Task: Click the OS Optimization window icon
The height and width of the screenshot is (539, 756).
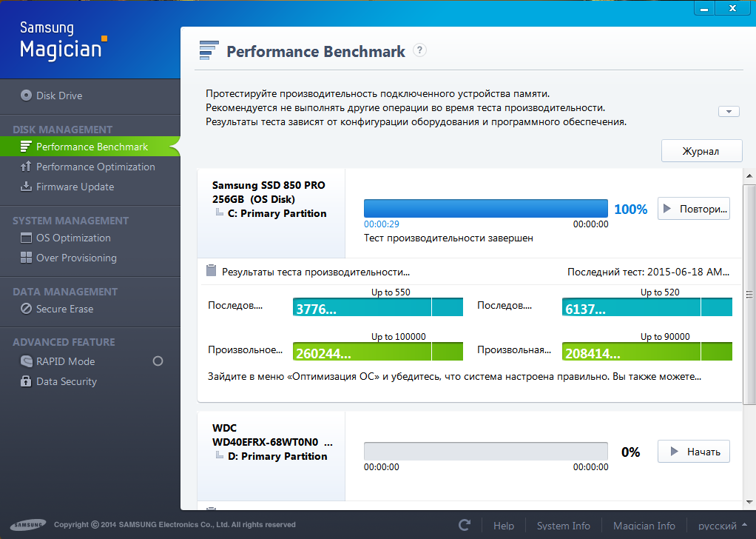Action: [26, 238]
